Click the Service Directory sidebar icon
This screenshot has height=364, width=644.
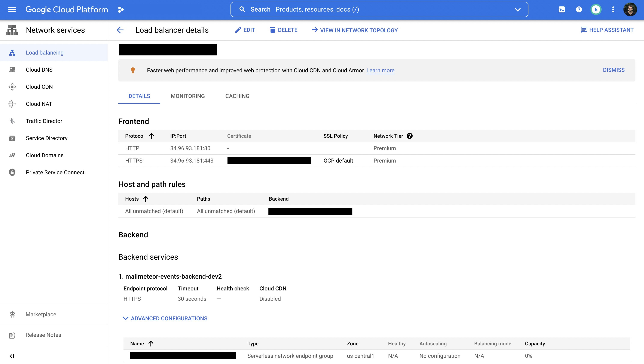12,138
